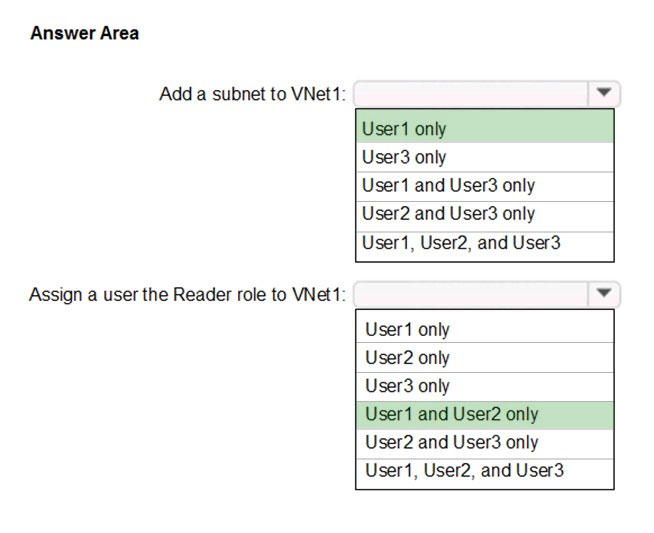Screen dimensions: 654x533
Task: Click the Add a subnet combo box field
Action: pos(486,94)
